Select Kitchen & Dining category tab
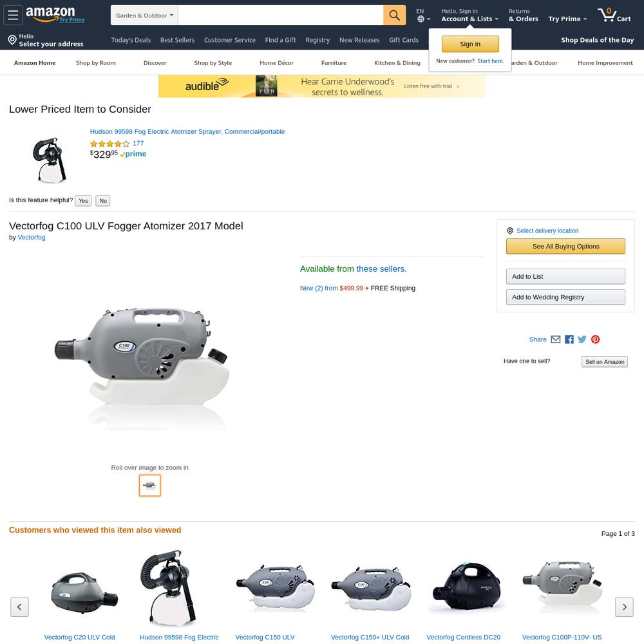 [397, 63]
